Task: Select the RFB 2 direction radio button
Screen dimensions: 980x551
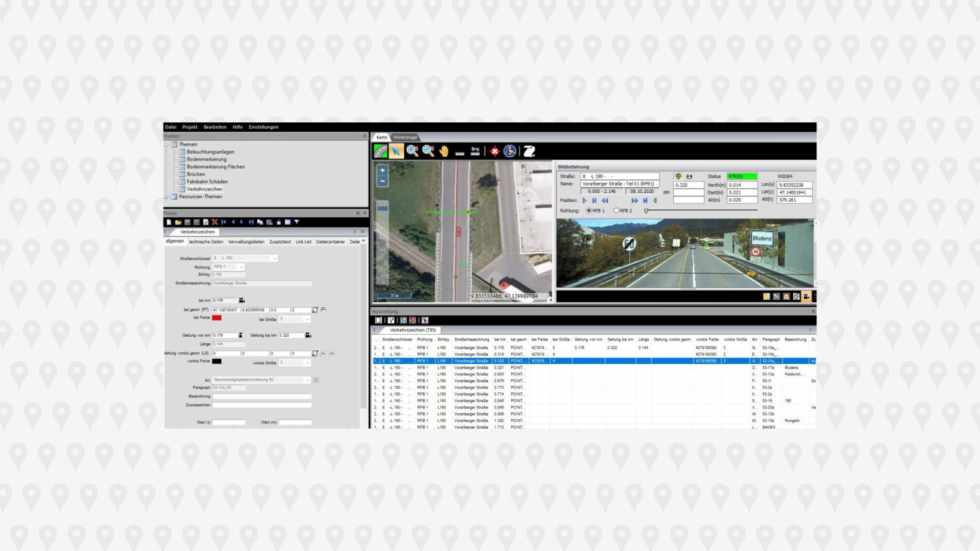Action: tap(616, 211)
